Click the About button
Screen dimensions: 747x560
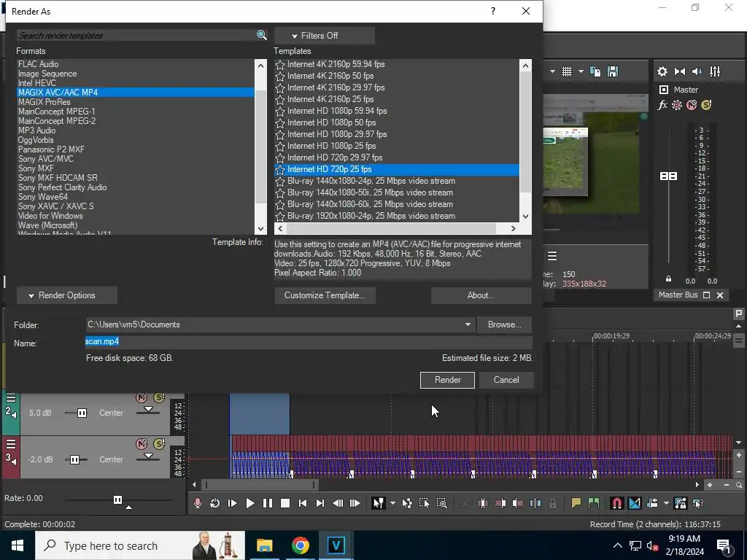coord(481,295)
